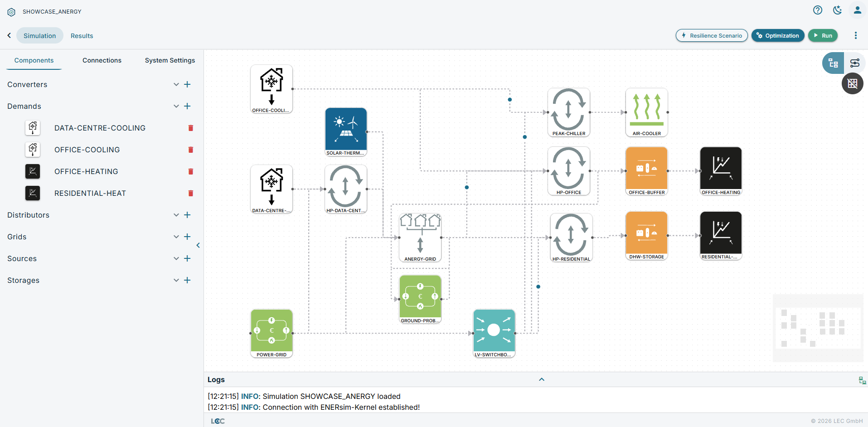Image resolution: width=868 pixels, height=427 pixels.
Task: Select the OFFICE-HEATING demand node on canvas
Action: (x=721, y=171)
